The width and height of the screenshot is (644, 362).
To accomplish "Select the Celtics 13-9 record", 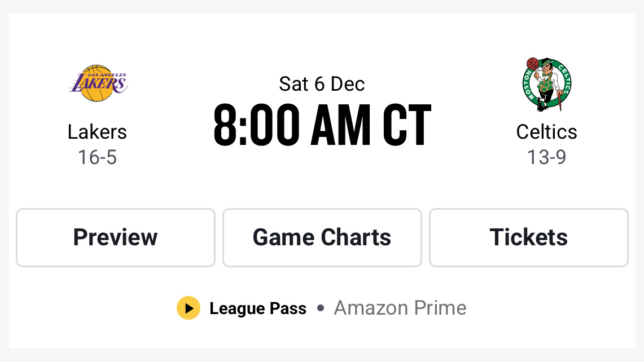I will 546,158.
